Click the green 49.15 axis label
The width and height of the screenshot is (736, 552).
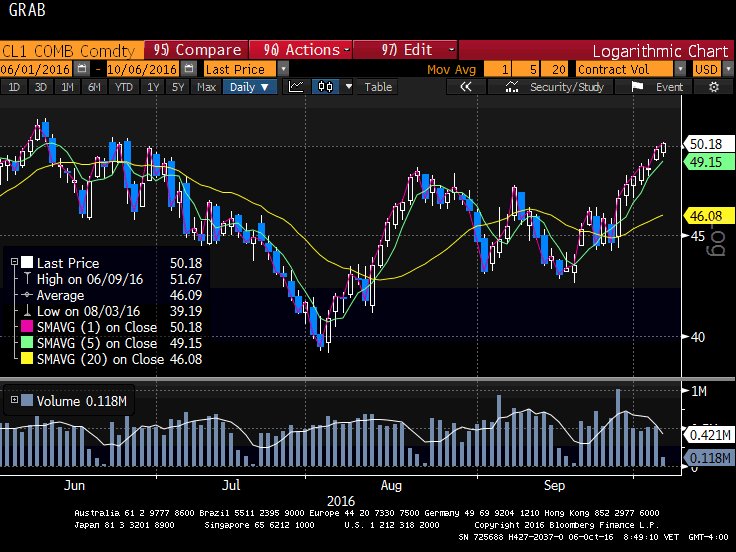[x=708, y=162]
